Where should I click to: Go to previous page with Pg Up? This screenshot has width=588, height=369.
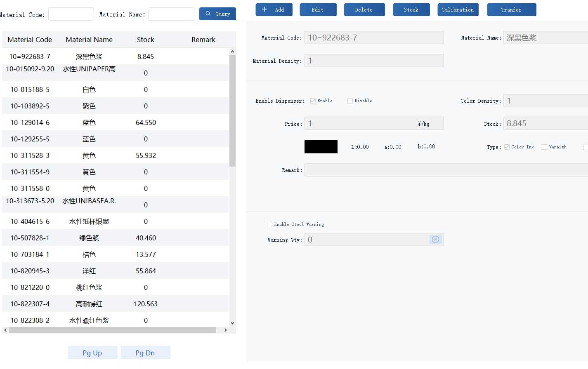tap(93, 353)
